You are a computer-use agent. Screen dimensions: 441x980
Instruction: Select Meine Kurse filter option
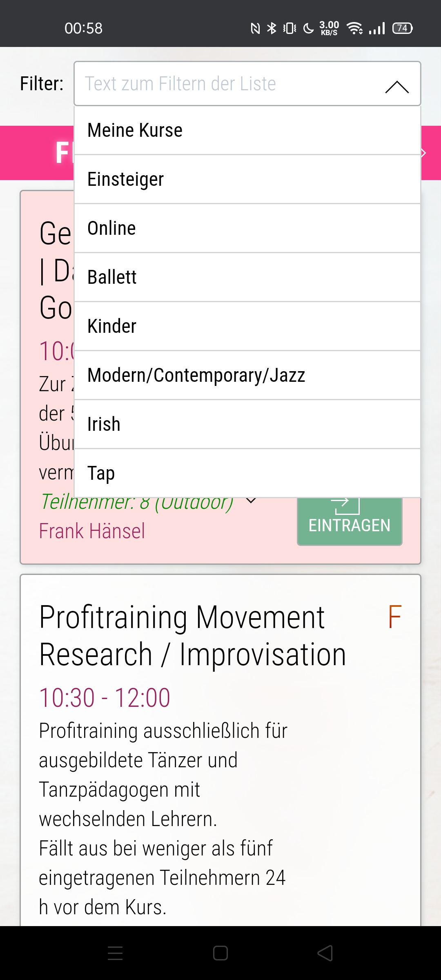(247, 130)
